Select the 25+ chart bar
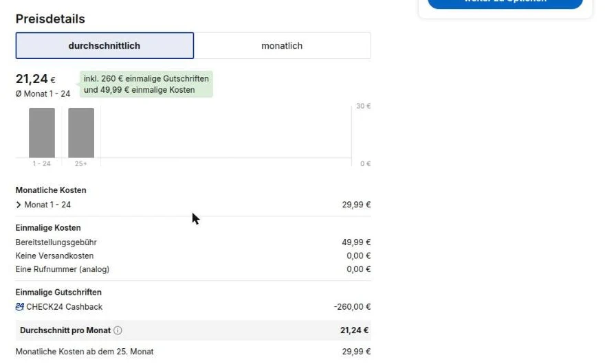This screenshot has height=364, width=605. click(81, 133)
